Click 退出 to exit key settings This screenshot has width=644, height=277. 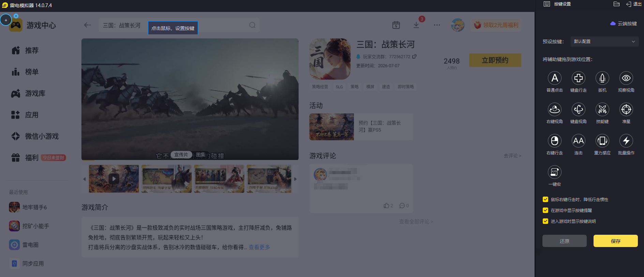(x=634, y=4)
